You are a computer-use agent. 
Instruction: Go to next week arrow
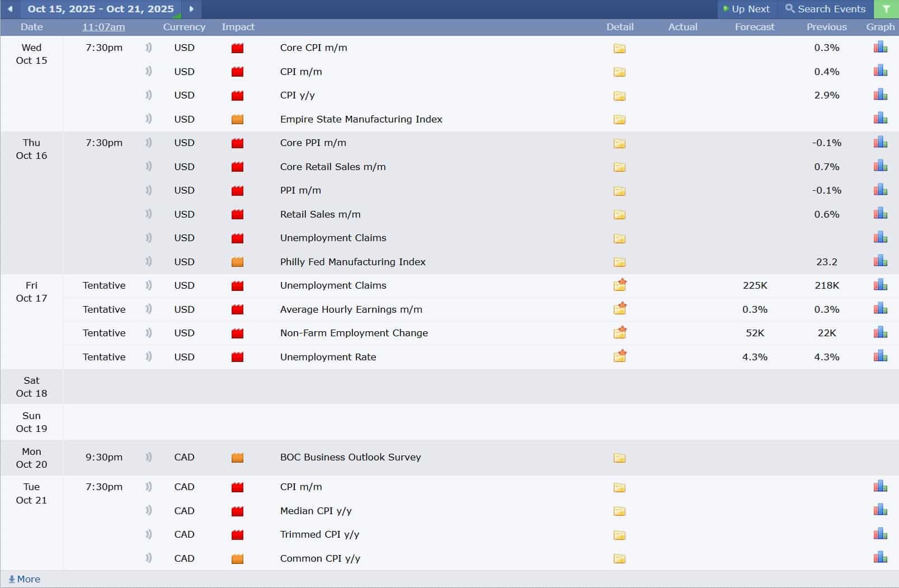(191, 9)
